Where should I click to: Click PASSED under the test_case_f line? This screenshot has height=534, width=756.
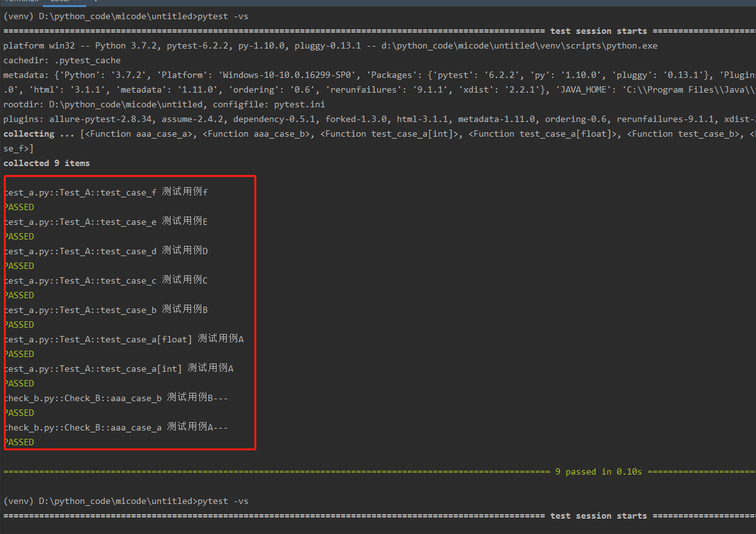pos(19,207)
